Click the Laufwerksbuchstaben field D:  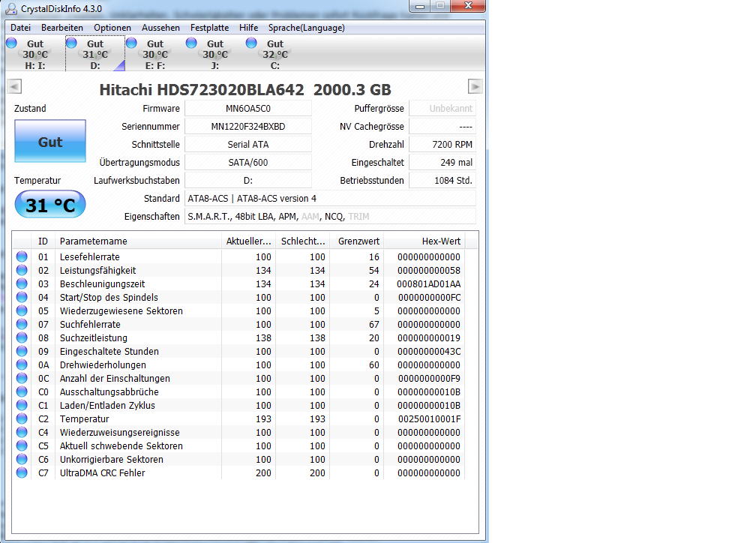click(x=248, y=180)
